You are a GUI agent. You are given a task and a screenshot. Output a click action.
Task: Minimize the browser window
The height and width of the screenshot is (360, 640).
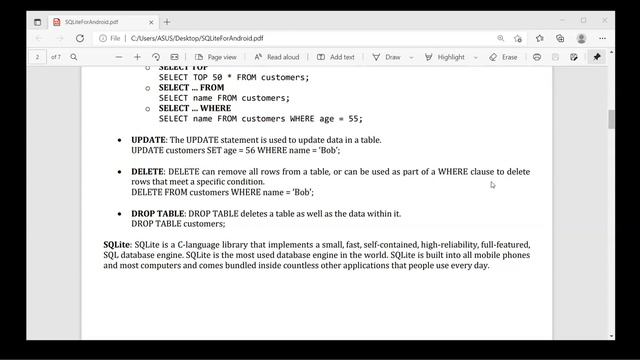click(562, 20)
